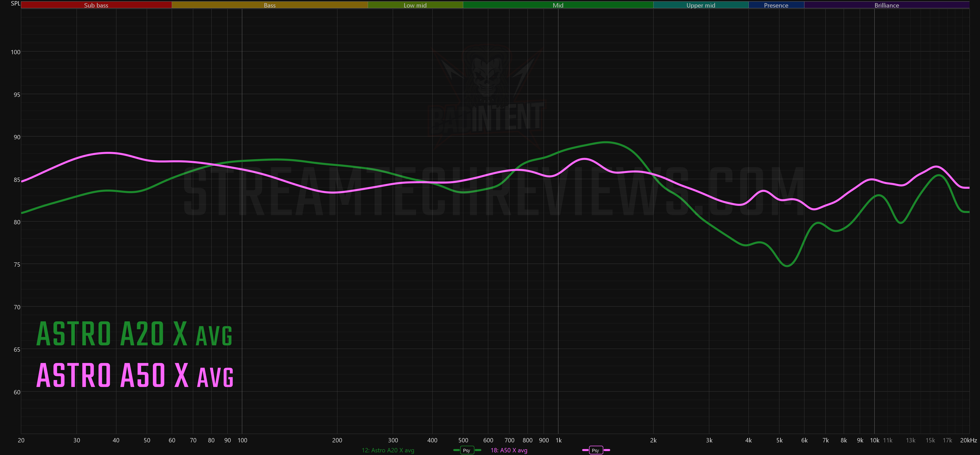Click the green line sample left of Psy
Image resolution: width=980 pixels, height=455 pixels.
[456, 450]
